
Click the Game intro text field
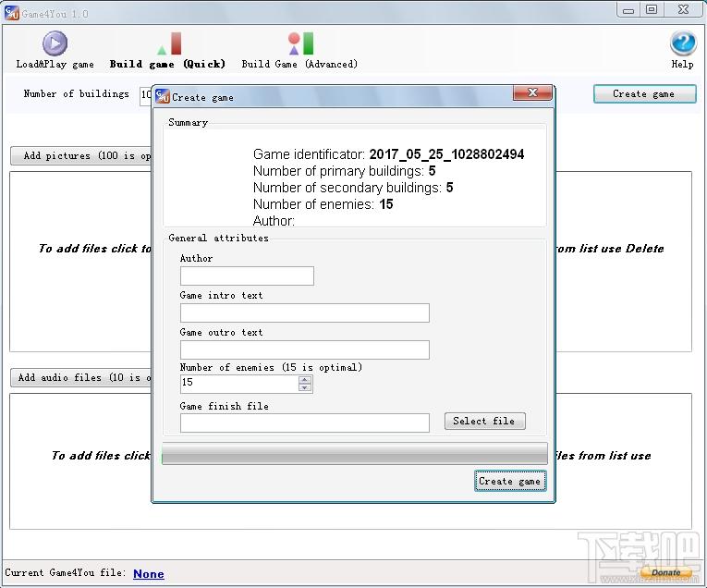click(x=305, y=312)
